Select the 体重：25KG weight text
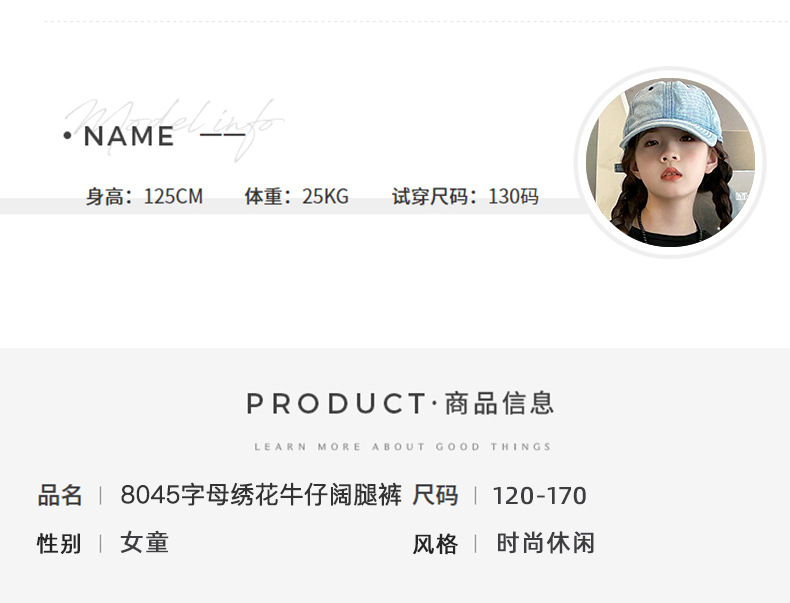Image resolution: width=790 pixels, height=603 pixels. (297, 196)
